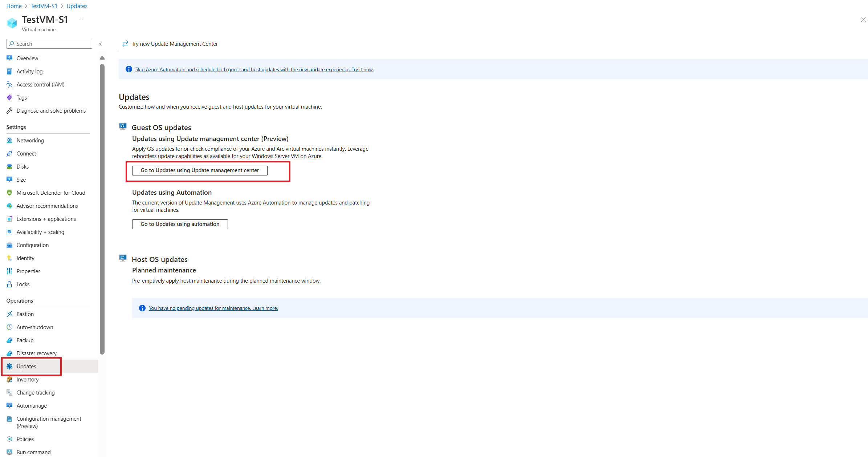This screenshot has height=457, width=868.
Task: Click the Overview menu item in sidebar
Action: pos(27,58)
